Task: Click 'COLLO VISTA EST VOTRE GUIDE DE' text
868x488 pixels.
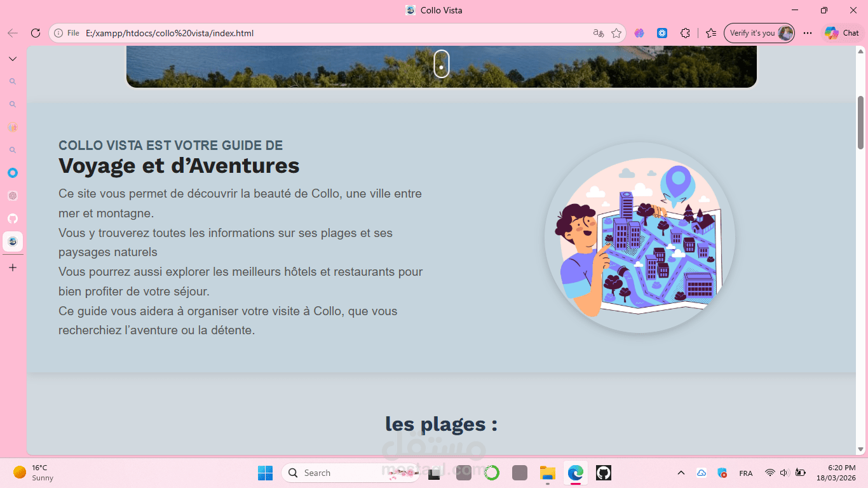Action: [171, 146]
